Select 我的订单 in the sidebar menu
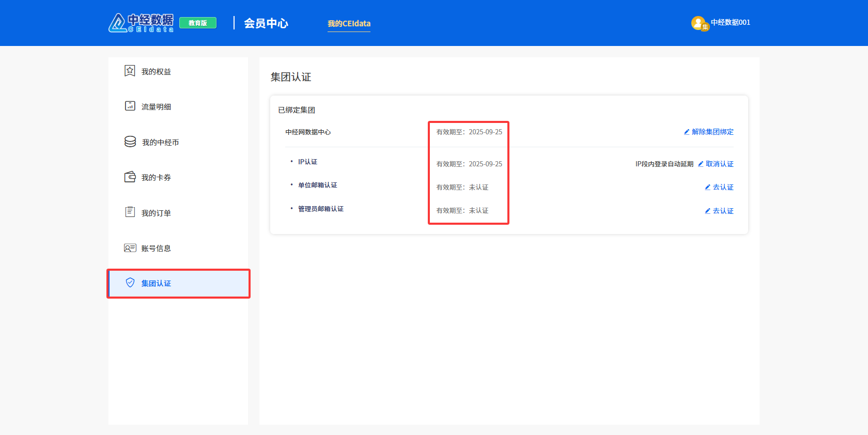Viewport: 868px width, 435px height. 156,213
